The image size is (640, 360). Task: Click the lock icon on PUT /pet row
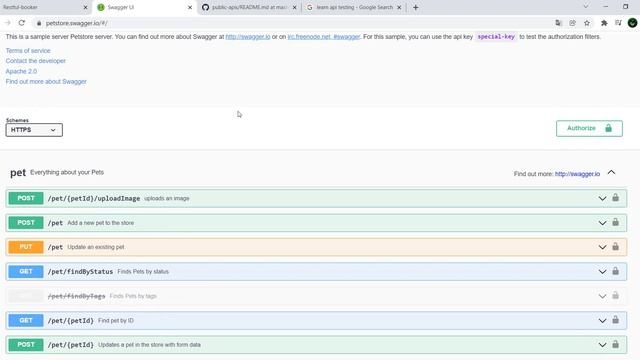pyautogui.click(x=616, y=247)
